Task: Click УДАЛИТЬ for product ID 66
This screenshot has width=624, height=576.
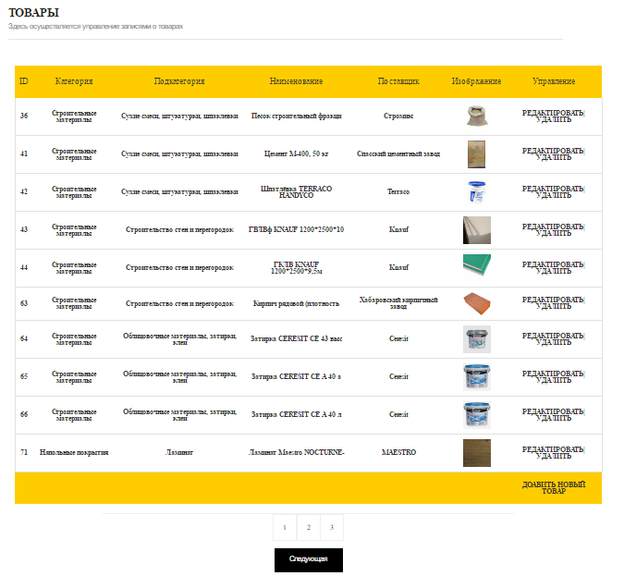Action: (553, 418)
